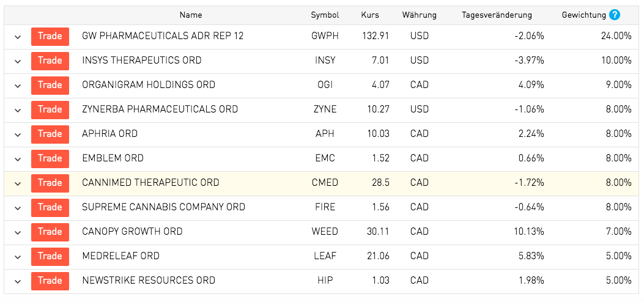644x302 pixels.
Task: Select the GW PHARMACEUTICALS ADR REP 12 name
Action: (163, 36)
